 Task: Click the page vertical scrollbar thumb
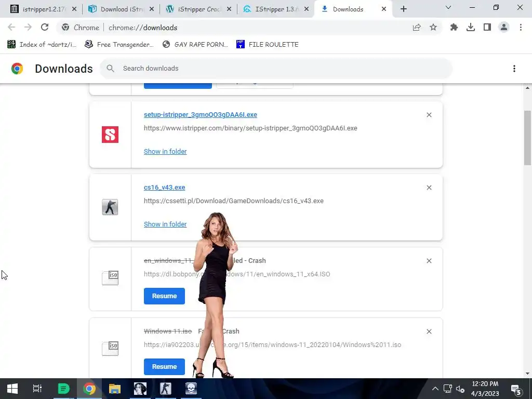pos(527,137)
